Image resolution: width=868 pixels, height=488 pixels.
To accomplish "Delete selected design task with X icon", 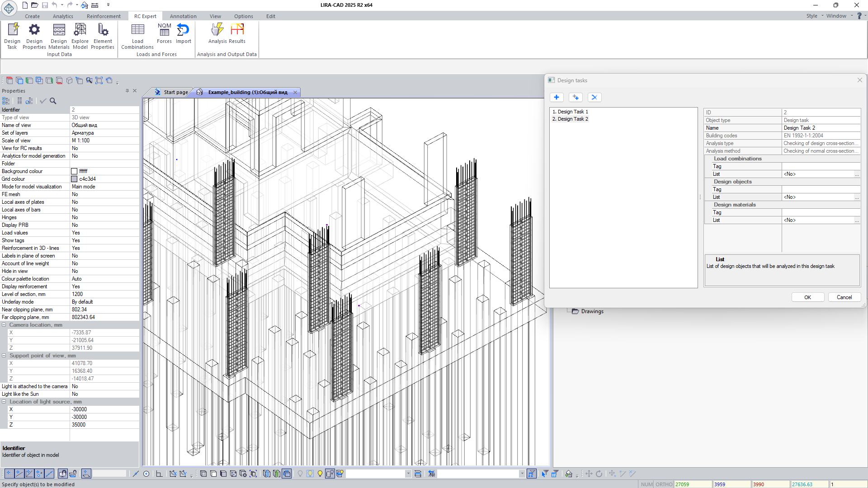I will (594, 97).
